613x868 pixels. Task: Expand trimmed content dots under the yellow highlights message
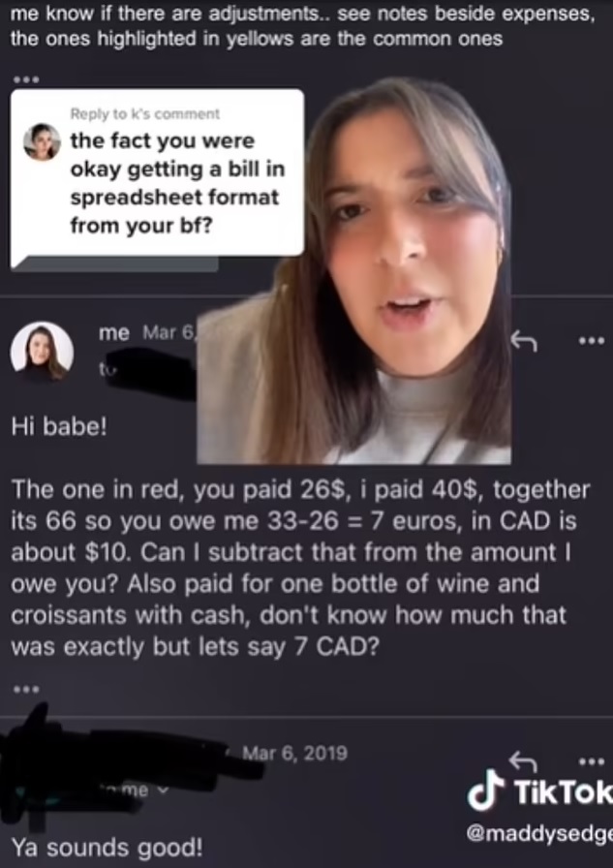point(26,79)
